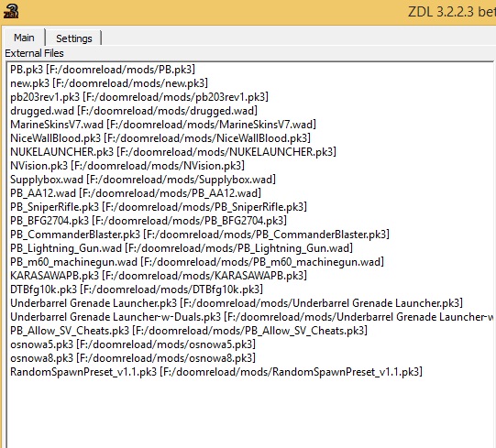Select Underbarrel Grenade Launcher.pk3 entry
The width and height of the screenshot is (496, 448).
coord(237,303)
